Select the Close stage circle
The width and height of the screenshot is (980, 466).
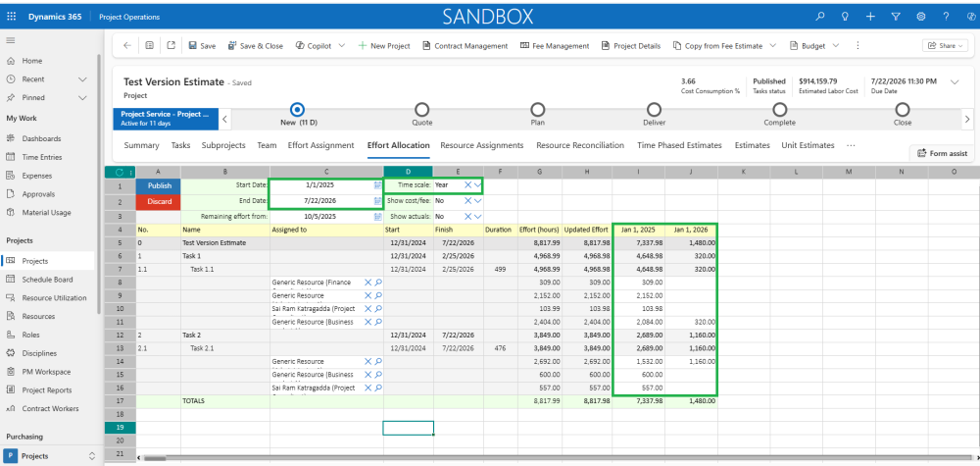902,110
